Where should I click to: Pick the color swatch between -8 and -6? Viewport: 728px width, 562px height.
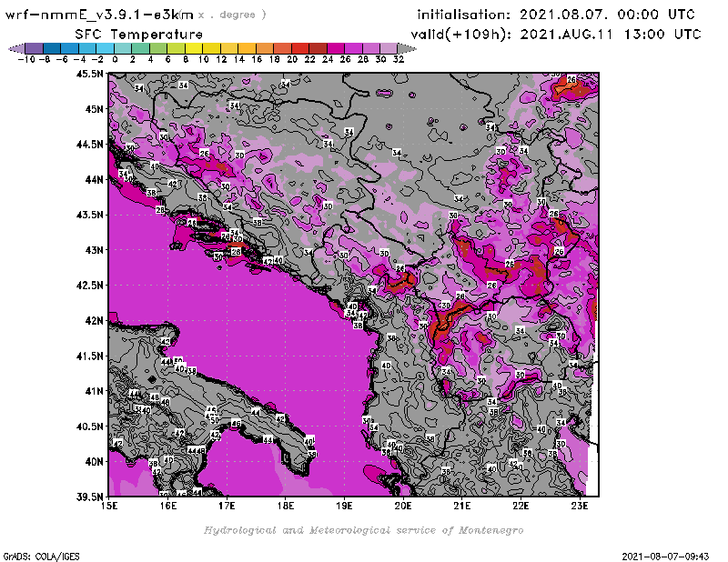[x=52, y=48]
